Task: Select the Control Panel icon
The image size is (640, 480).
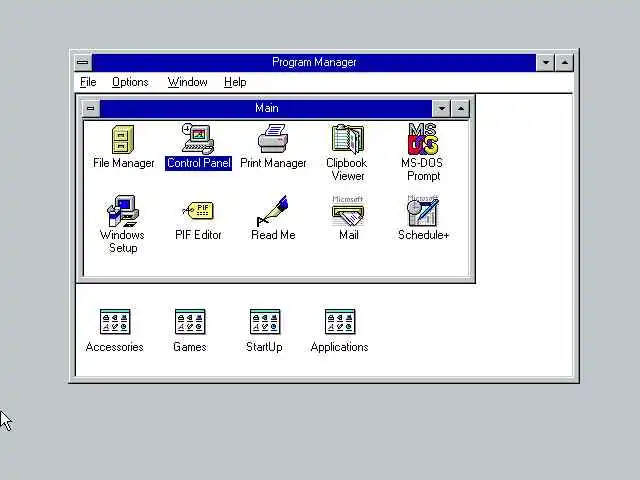Action: point(198,139)
